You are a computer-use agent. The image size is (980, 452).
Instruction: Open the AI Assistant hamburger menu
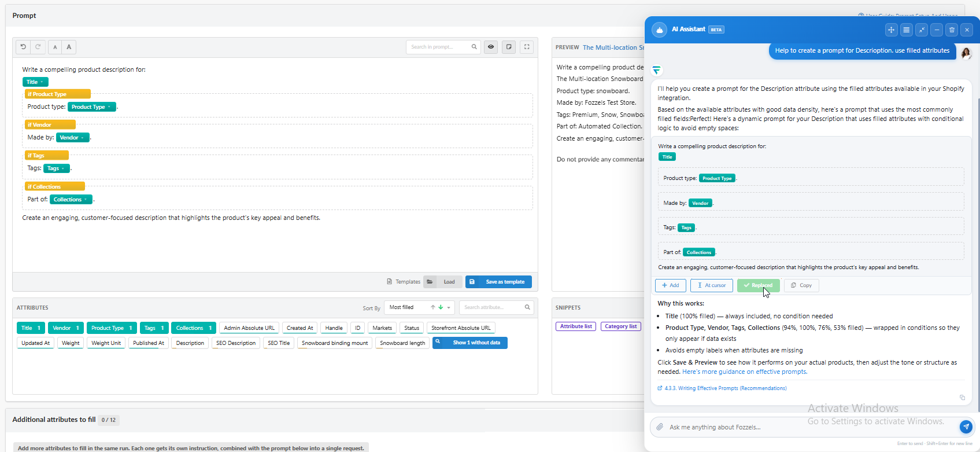(907, 30)
